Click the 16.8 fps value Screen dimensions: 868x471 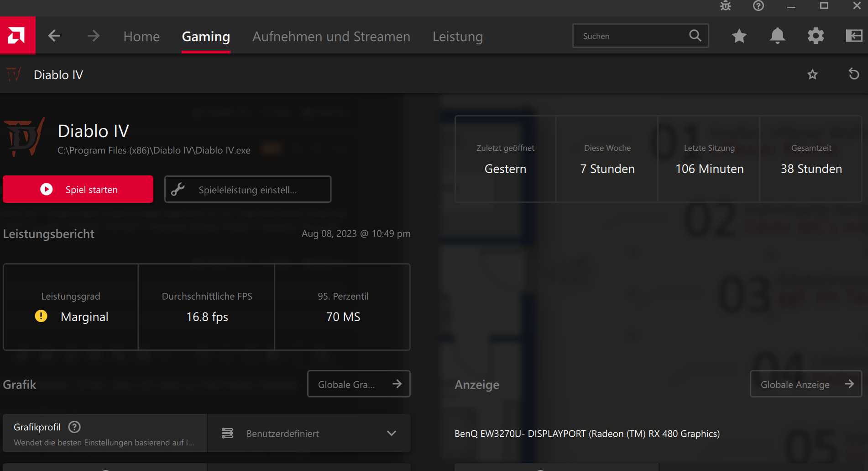(207, 317)
